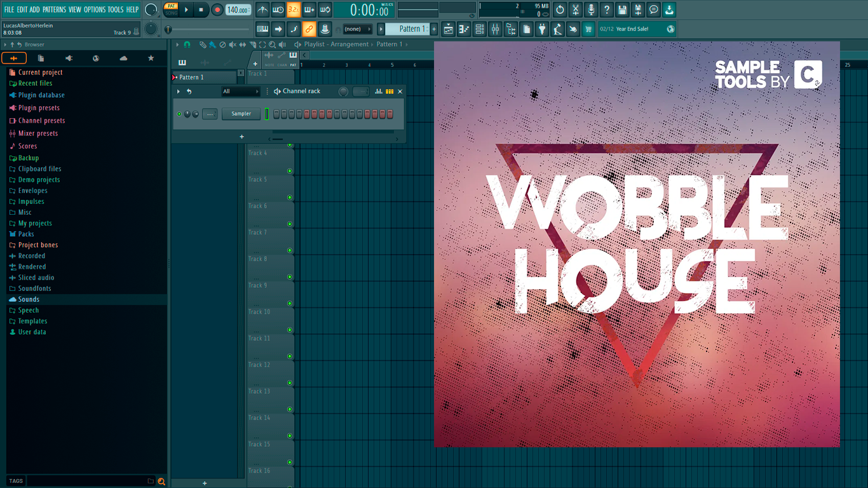
Task: Open the one-click audio recording microphone icon
Action: click(x=591, y=10)
